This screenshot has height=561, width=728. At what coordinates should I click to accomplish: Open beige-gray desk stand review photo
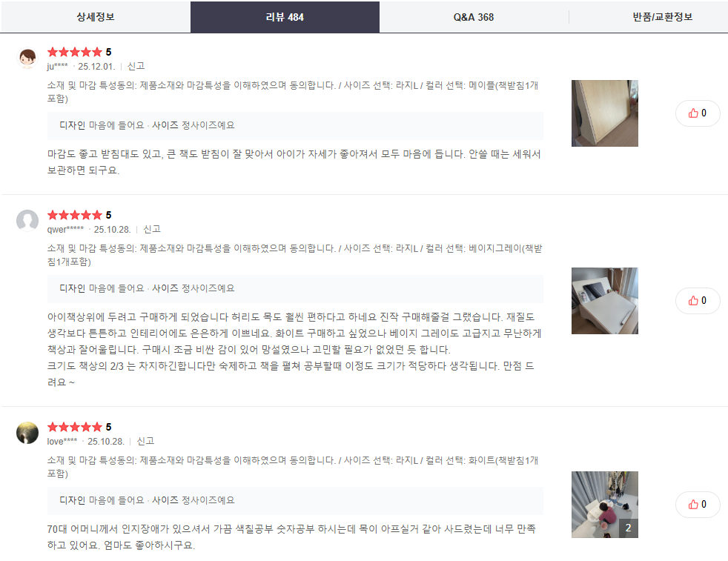tap(604, 301)
